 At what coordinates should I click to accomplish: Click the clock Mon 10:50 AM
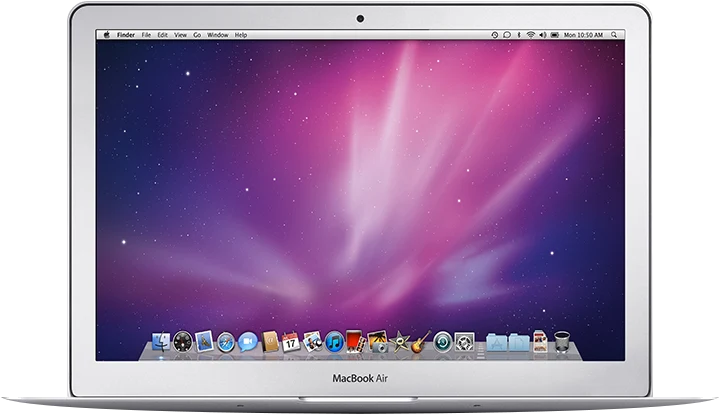click(x=583, y=35)
